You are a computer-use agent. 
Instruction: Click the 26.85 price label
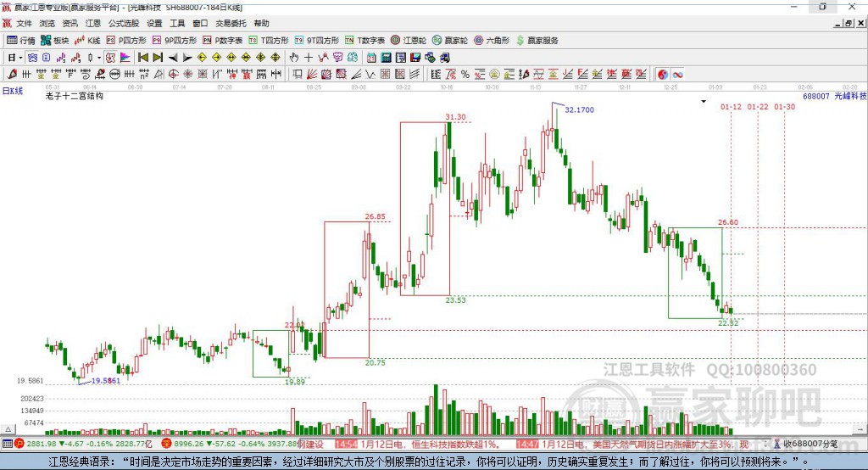(x=375, y=216)
